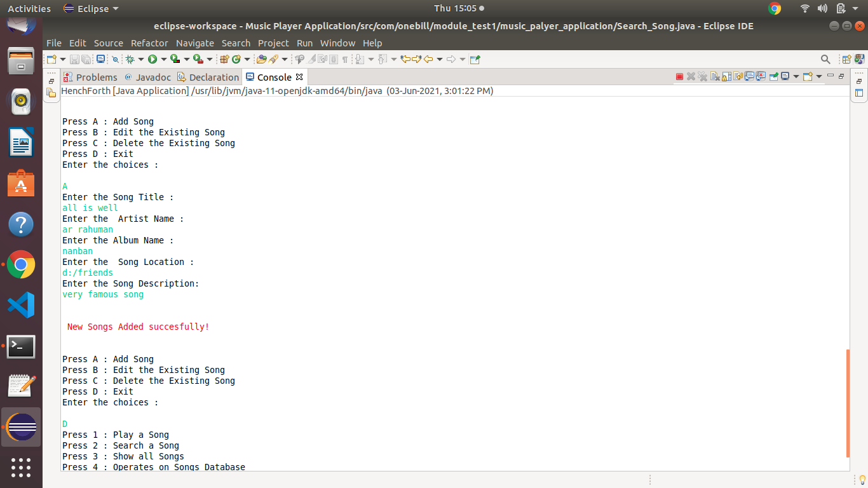868x488 pixels.
Task: Open the Display Selected Console dropdown
Action: click(796, 76)
